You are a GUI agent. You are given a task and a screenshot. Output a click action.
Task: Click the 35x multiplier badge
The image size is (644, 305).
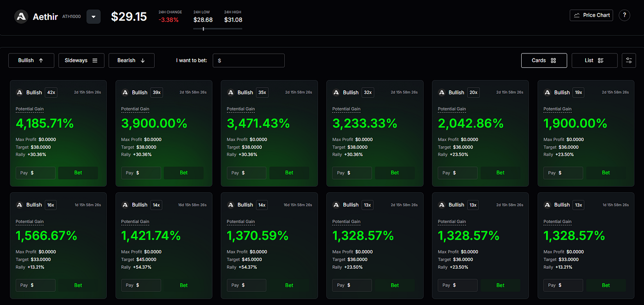tap(262, 92)
